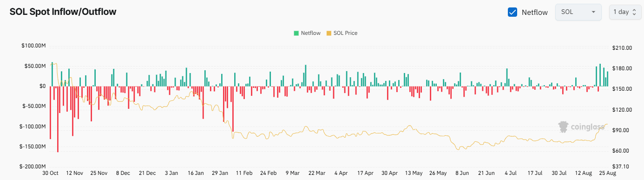Image resolution: width=644 pixels, height=180 pixels.
Task: Open the 1 day interval selector
Action: pos(624,12)
